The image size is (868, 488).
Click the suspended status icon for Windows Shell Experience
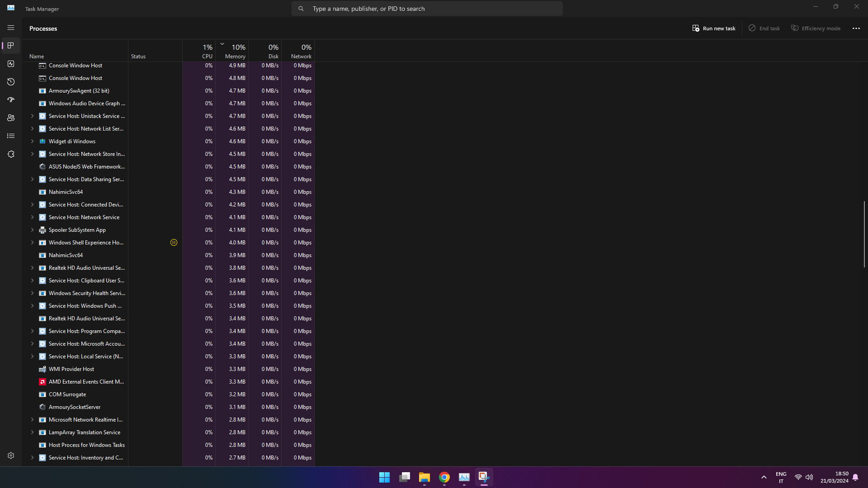pyautogui.click(x=174, y=243)
